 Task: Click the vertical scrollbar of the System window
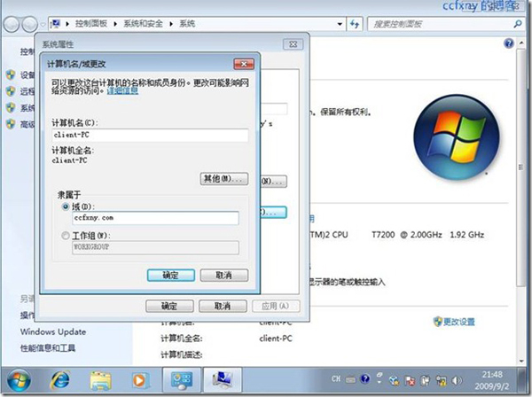521,167
